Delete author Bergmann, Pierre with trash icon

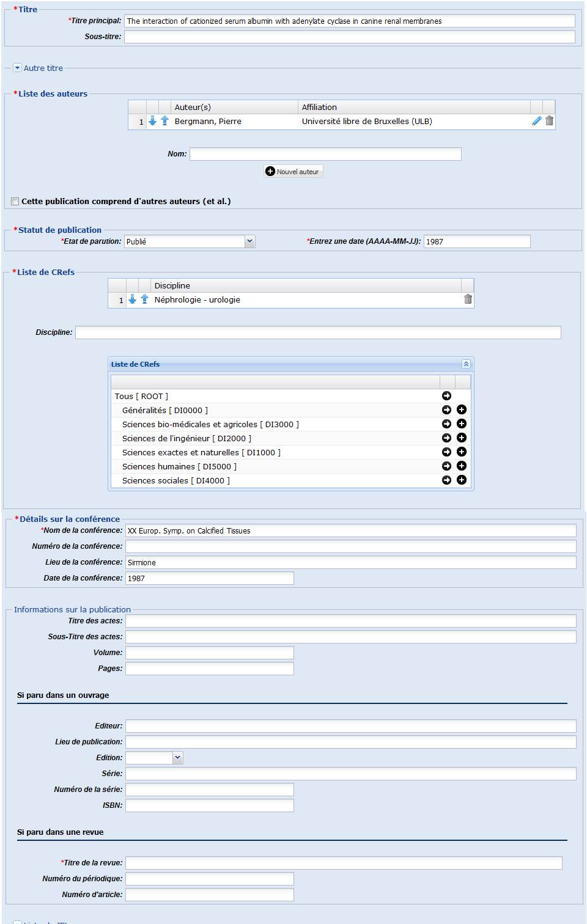pos(549,121)
